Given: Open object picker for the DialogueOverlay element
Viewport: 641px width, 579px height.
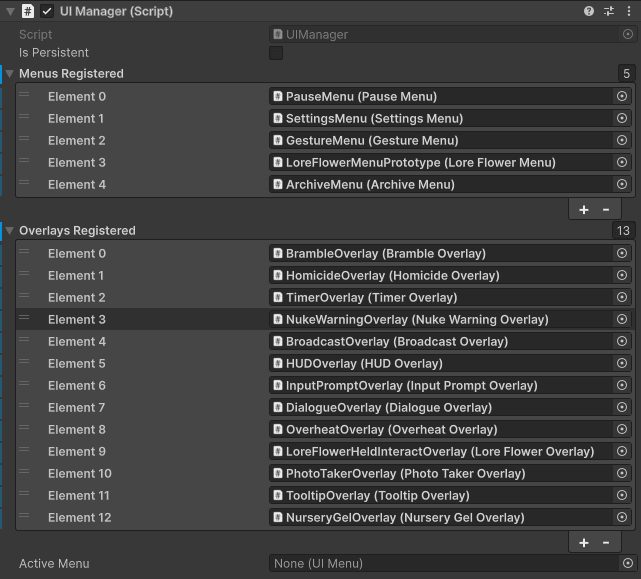Looking at the screenshot, I should [622, 407].
